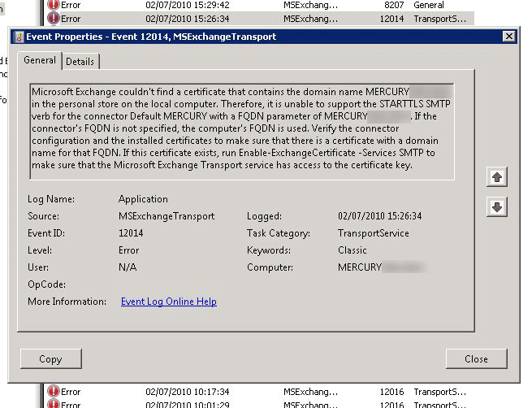Close the Event Properties dialog via Close button

[x=476, y=358]
